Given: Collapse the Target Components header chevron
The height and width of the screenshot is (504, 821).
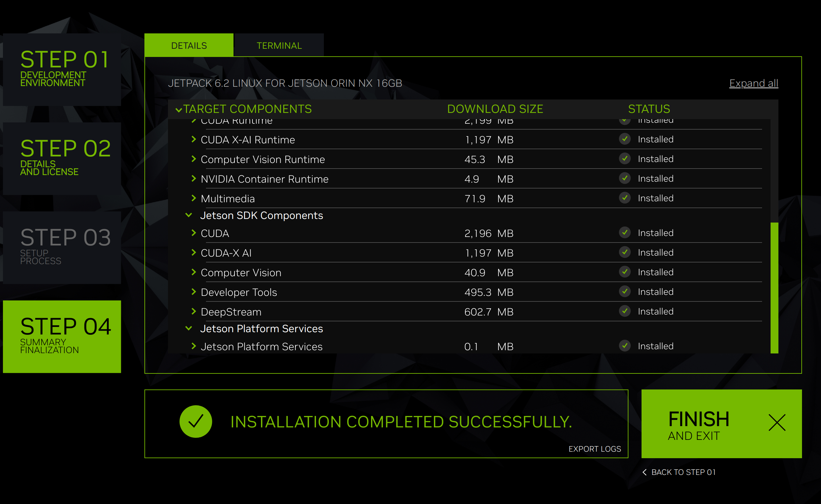Looking at the screenshot, I should click(179, 110).
